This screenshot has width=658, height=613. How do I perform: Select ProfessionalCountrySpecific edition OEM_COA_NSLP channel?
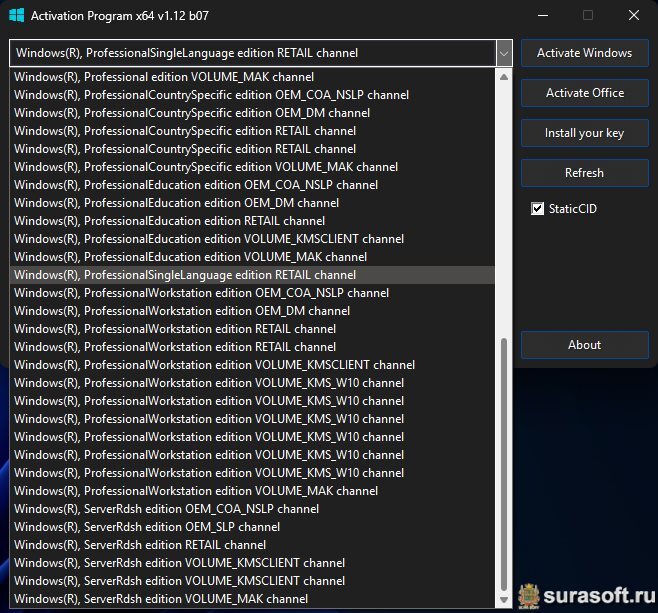tap(252, 95)
